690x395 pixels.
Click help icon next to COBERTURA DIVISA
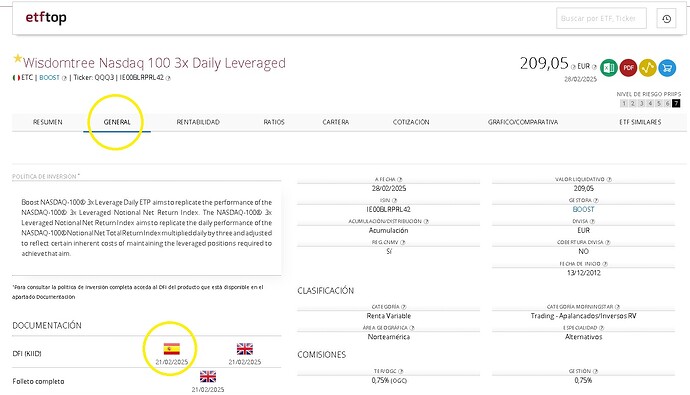(x=608, y=242)
